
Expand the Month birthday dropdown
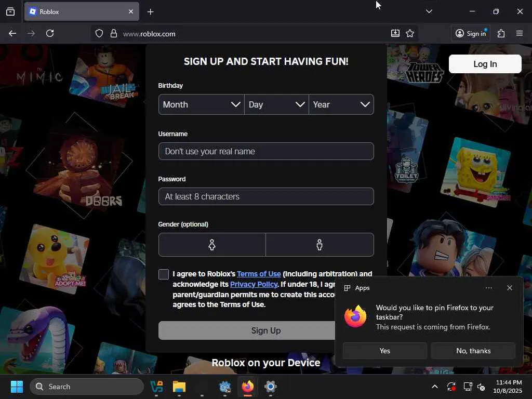tap(201, 104)
